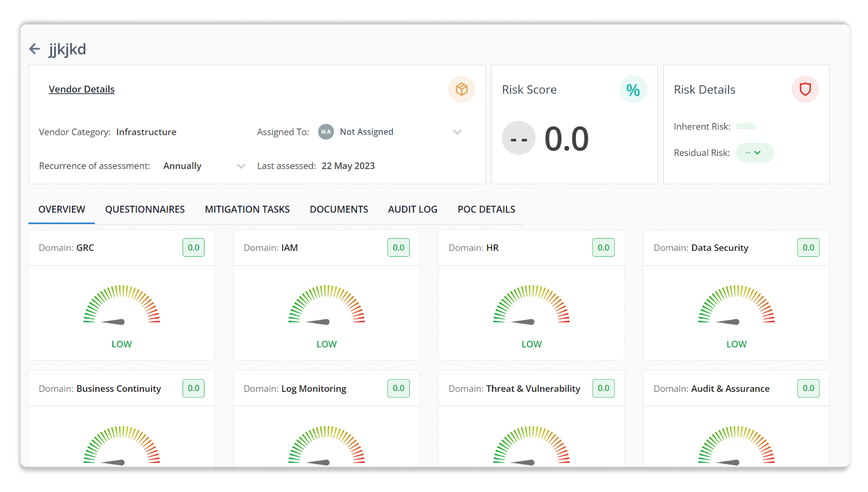Click the Business Continuity risk gauge

(x=121, y=446)
